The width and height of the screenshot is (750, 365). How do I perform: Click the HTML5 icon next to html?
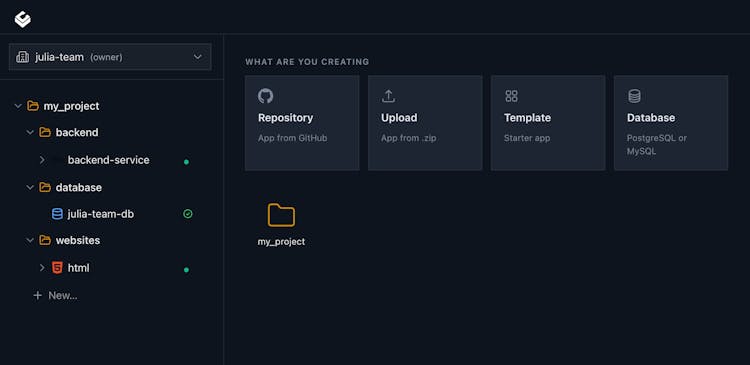[57, 267]
